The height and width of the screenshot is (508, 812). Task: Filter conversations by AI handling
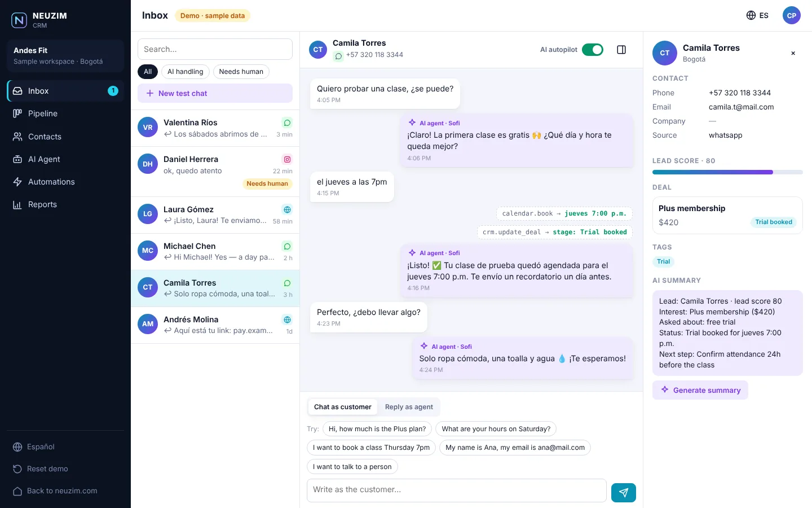click(x=186, y=72)
